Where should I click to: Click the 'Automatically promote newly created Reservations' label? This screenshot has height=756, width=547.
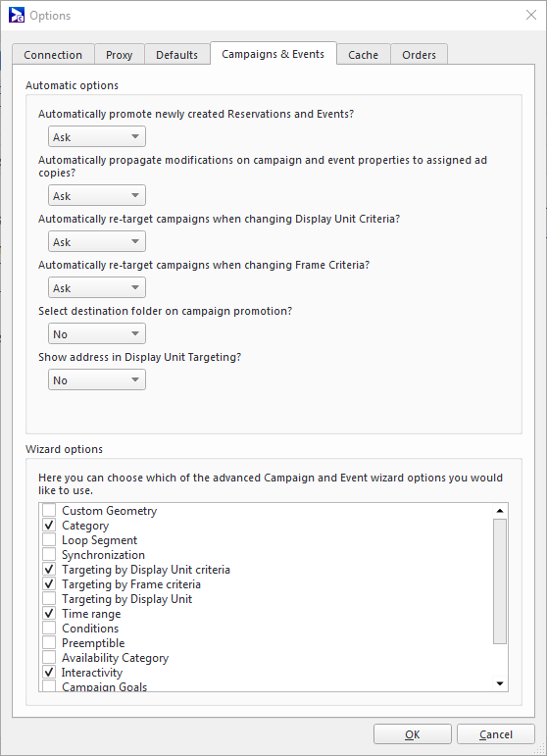click(196, 115)
